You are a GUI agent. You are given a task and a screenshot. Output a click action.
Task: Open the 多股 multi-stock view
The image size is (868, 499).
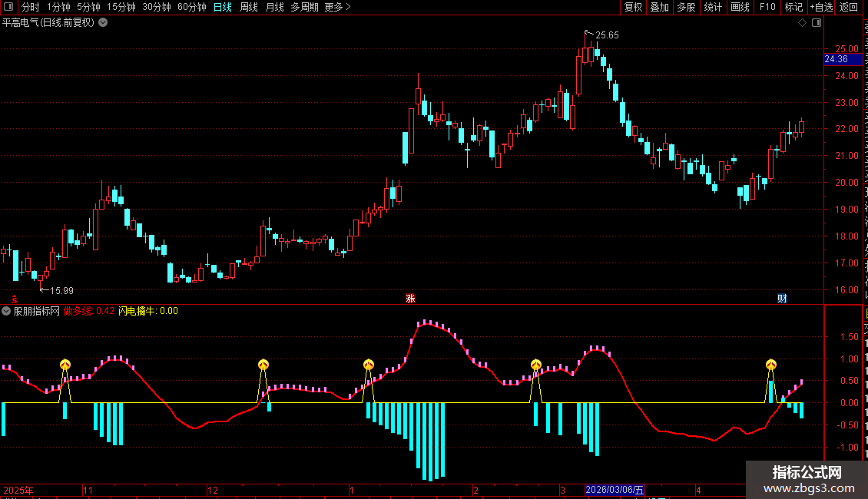pos(687,7)
